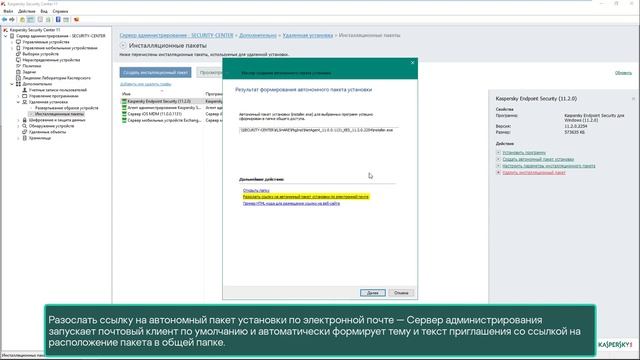Viewport: 640px width, 360px height.
Task: Click the Дополнительно breadcrumb link
Action: [258, 36]
